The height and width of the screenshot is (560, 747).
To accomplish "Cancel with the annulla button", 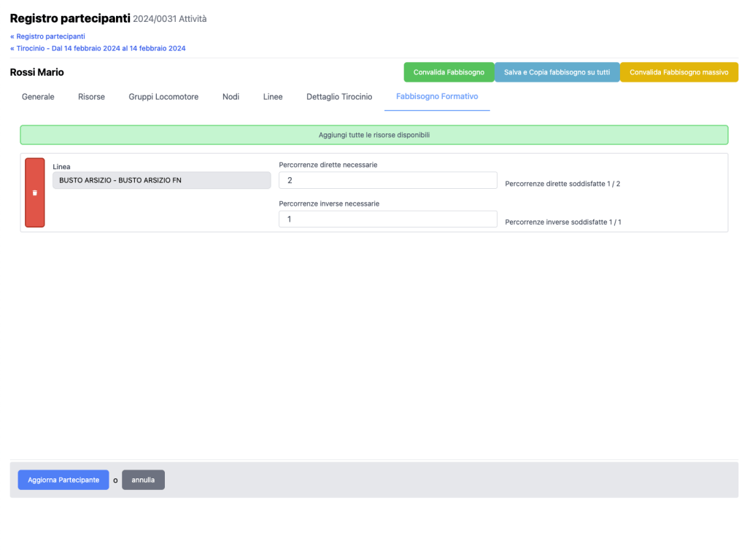I will (143, 480).
